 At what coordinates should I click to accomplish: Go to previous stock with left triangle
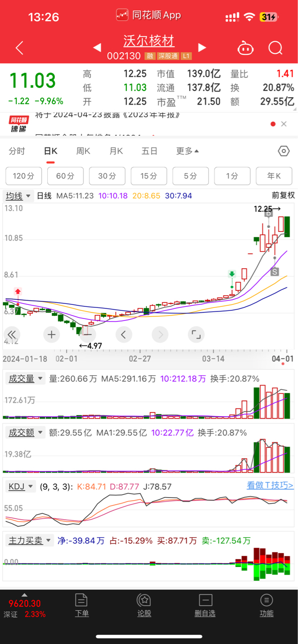(97, 48)
